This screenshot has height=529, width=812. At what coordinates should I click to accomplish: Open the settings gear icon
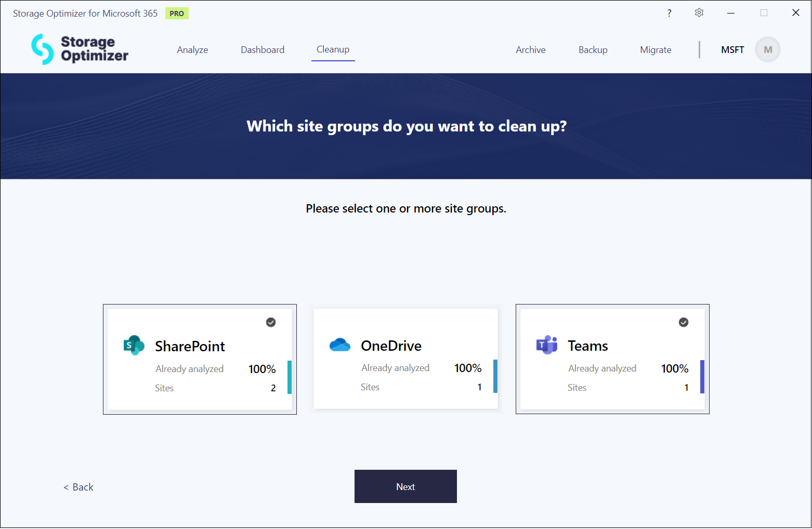(699, 12)
